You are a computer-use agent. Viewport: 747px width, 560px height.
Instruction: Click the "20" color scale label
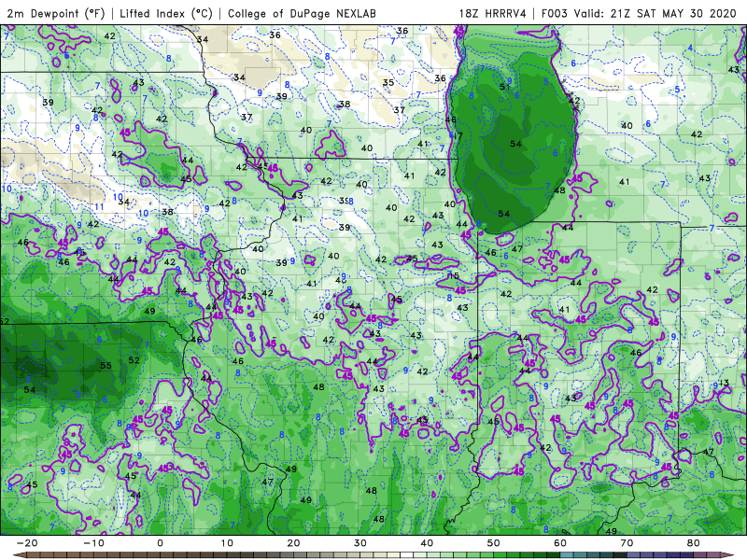tap(293, 543)
